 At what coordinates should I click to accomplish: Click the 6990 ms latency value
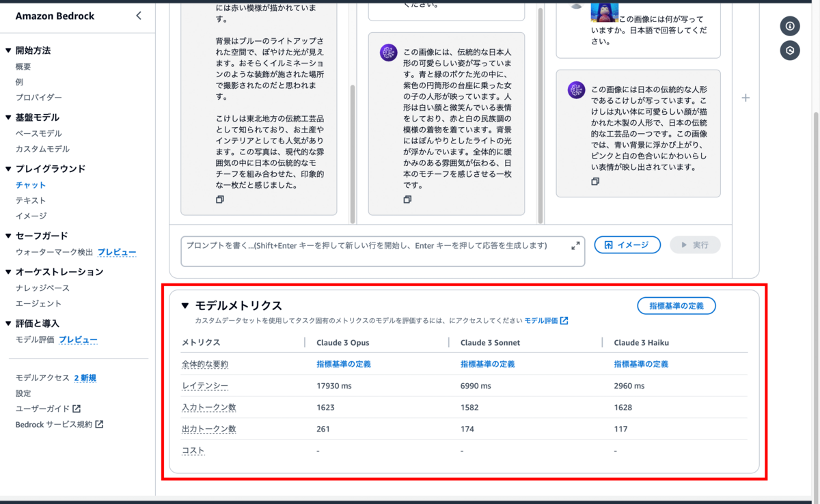(476, 386)
